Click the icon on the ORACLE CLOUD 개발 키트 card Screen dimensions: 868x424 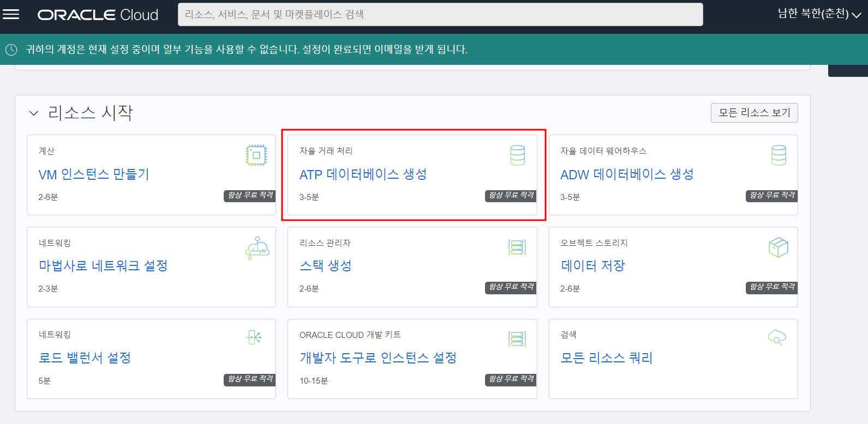(517, 339)
